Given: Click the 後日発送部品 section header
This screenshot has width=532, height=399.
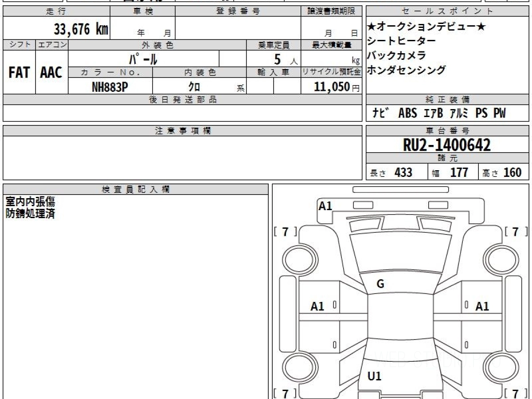Looking at the screenshot, I should 182,100.
